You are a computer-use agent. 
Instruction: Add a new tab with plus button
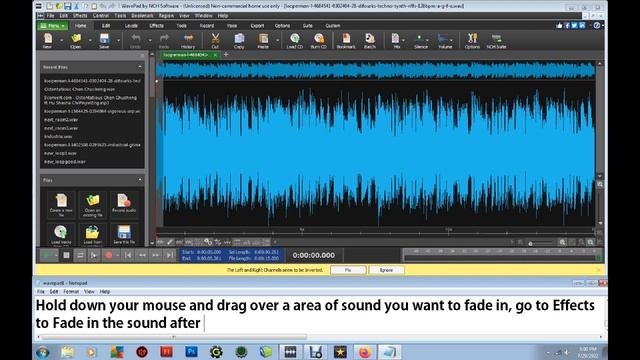[226, 54]
